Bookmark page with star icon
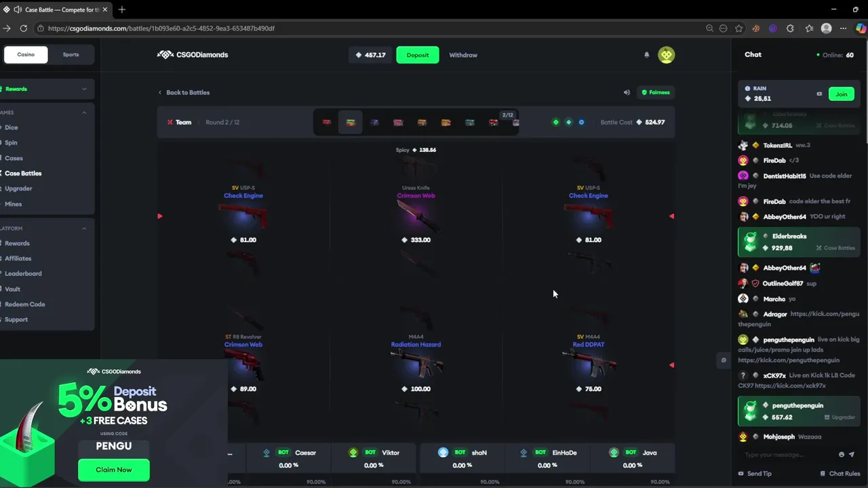Viewport: 868px width, 488px height. pos(738,28)
